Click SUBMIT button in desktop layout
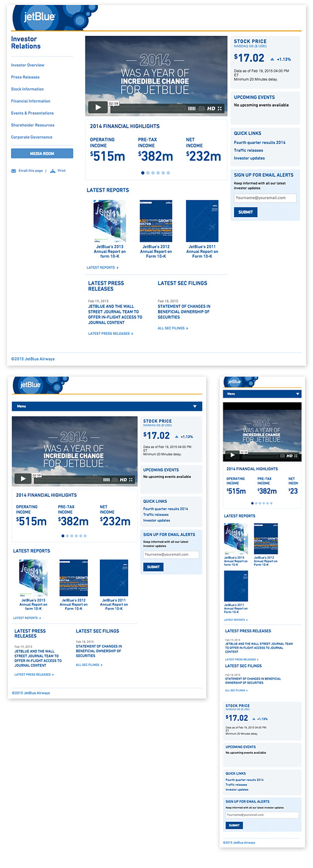 pyautogui.click(x=245, y=212)
